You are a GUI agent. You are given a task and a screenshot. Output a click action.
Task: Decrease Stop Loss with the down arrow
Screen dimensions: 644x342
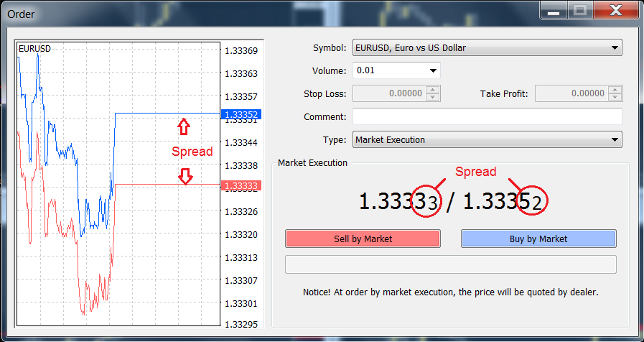coord(433,97)
